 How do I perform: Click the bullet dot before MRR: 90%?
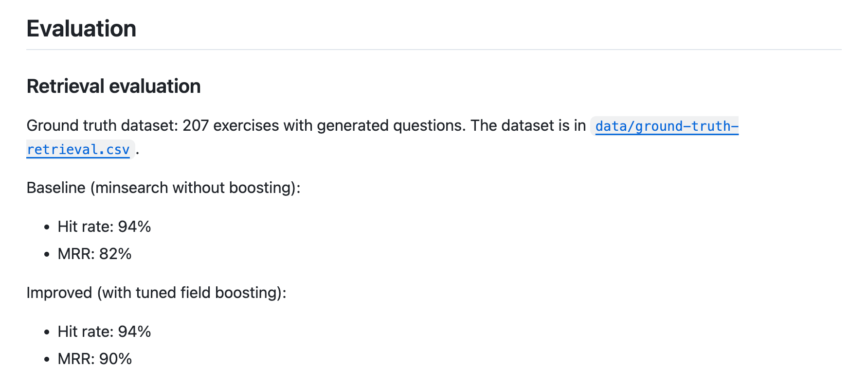[47, 359]
